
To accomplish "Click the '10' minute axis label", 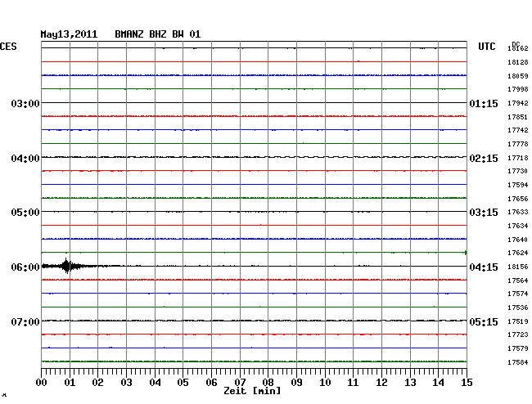I will click(325, 383).
